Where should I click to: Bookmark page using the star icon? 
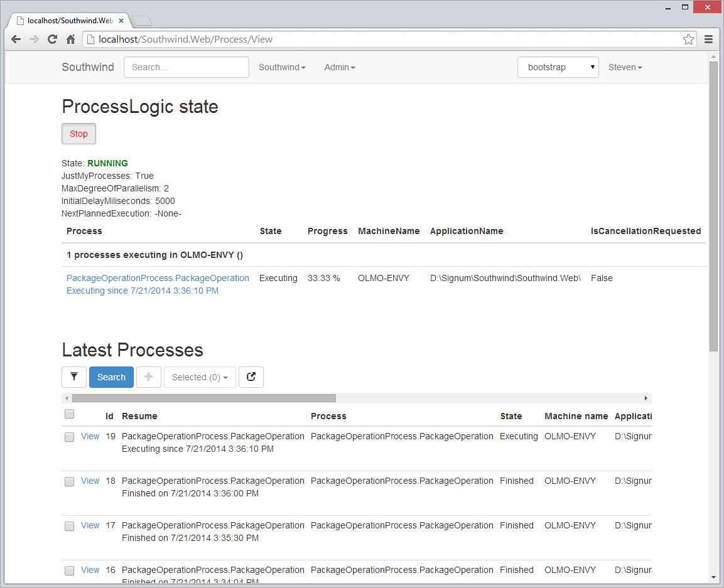tap(688, 39)
